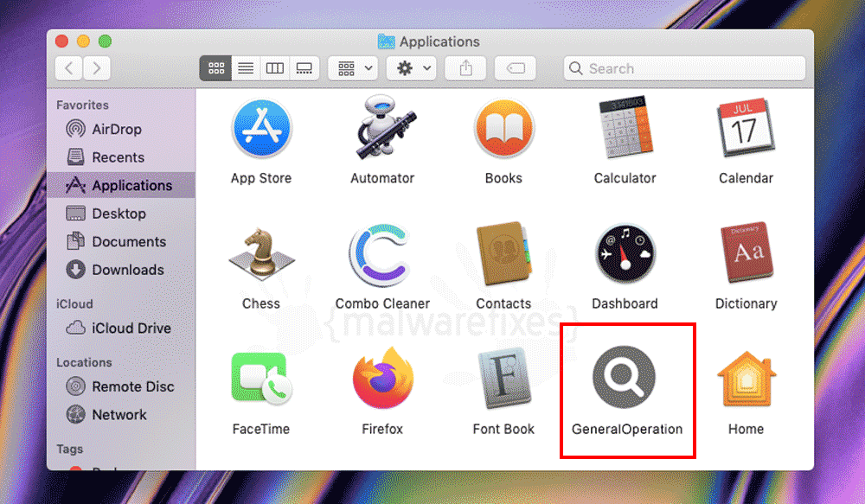Switch to gallery view
The width and height of the screenshot is (865, 504).
[x=304, y=68]
